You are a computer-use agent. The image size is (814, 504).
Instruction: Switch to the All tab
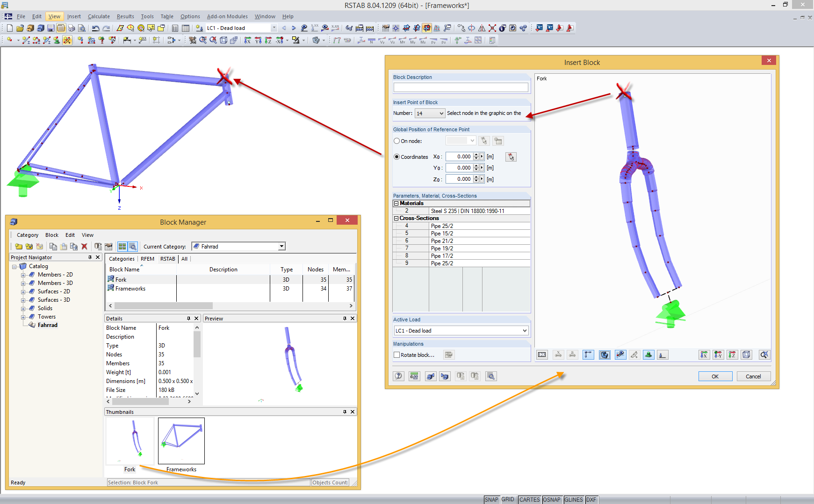coord(185,259)
